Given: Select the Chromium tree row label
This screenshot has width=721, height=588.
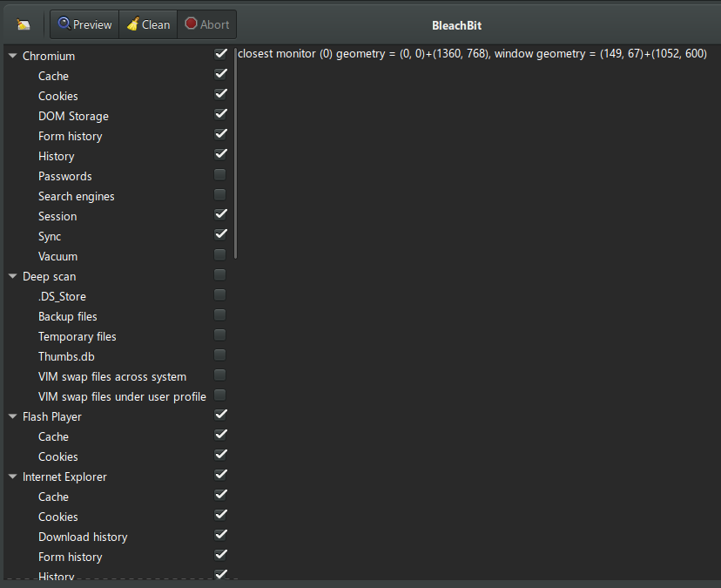Looking at the screenshot, I should (49, 56).
